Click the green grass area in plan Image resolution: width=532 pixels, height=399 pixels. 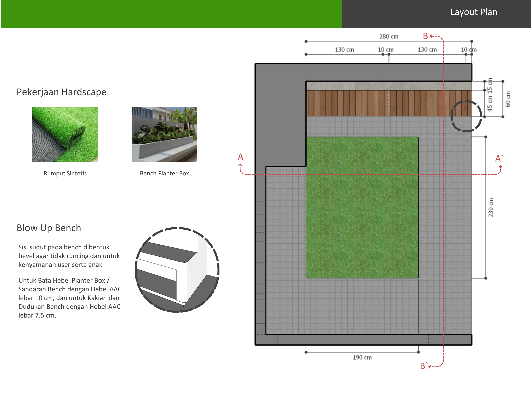click(362, 208)
